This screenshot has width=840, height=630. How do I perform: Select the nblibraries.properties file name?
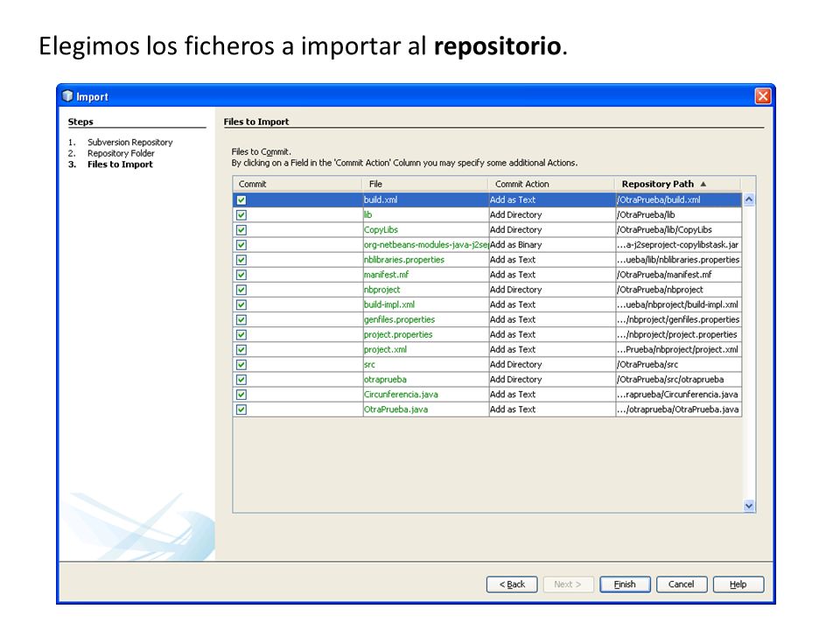click(404, 260)
